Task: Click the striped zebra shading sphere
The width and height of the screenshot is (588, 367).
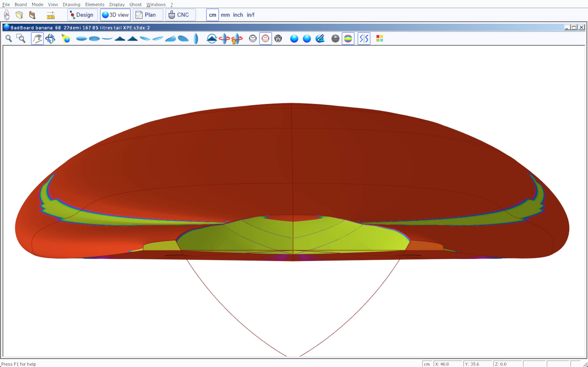Action: (335, 39)
